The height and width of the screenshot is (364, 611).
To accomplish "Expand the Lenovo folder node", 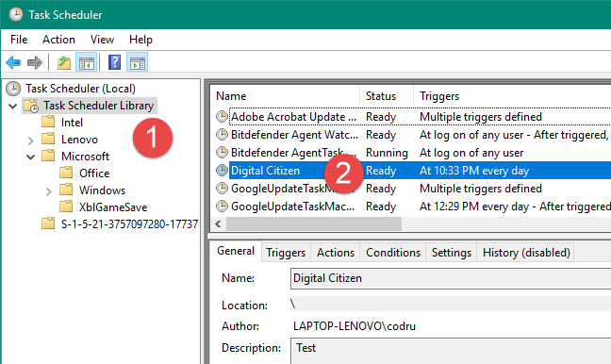I will point(31,141).
